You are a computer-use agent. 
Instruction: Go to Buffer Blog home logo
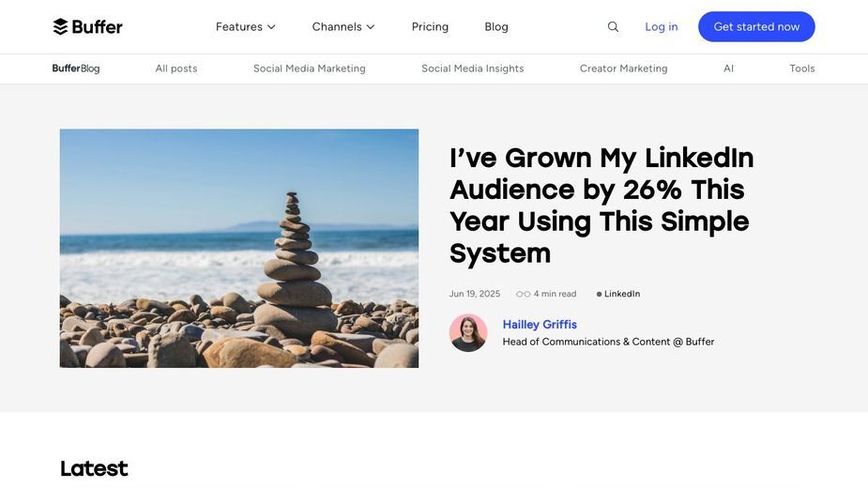coord(76,69)
